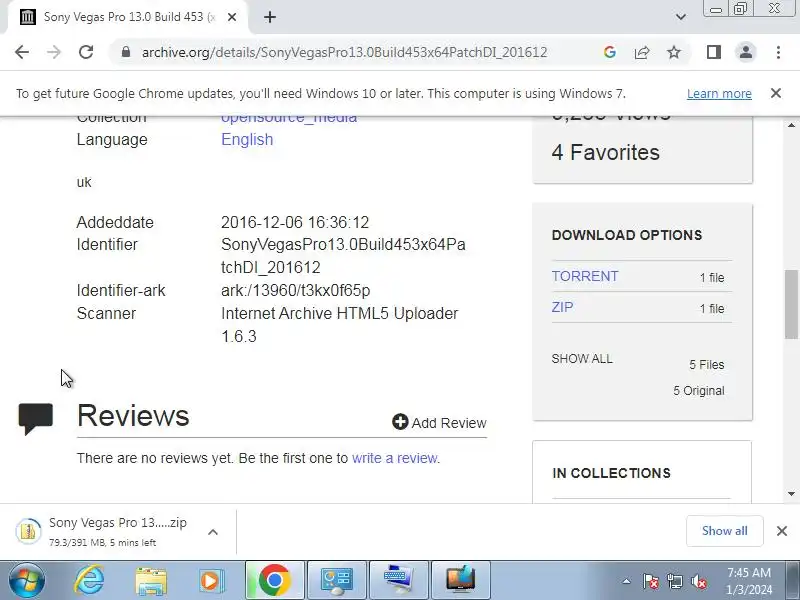Dismiss the Chrome update notification bar
Viewport: 800px width, 600px height.
[776, 93]
